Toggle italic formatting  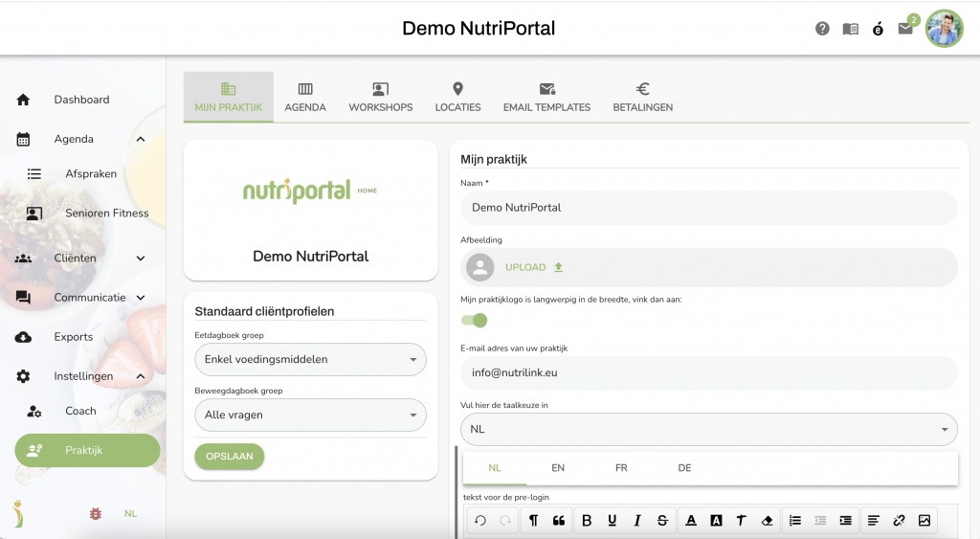tap(636, 520)
